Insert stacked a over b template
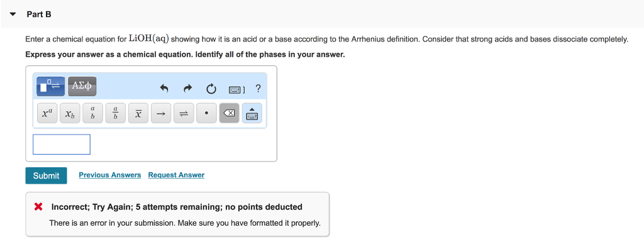644x249 pixels. pyautogui.click(x=93, y=113)
